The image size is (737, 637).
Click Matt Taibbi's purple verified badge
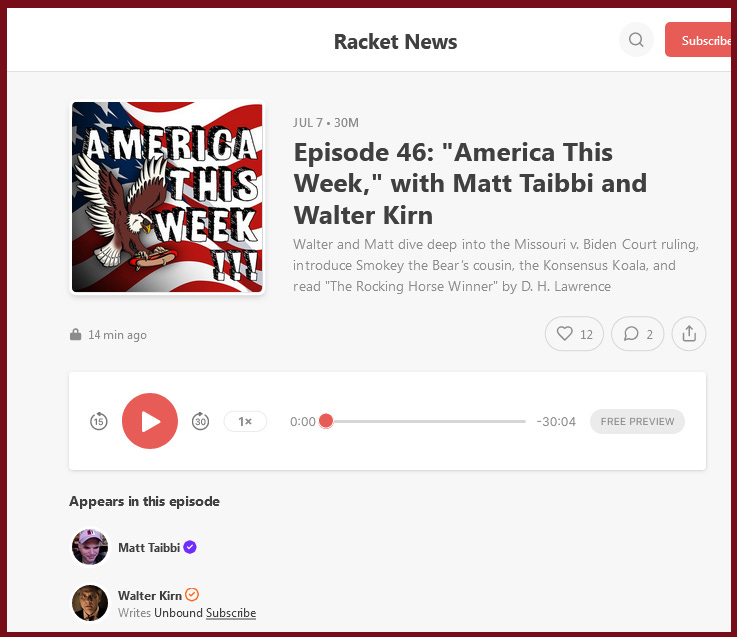pyautogui.click(x=190, y=547)
